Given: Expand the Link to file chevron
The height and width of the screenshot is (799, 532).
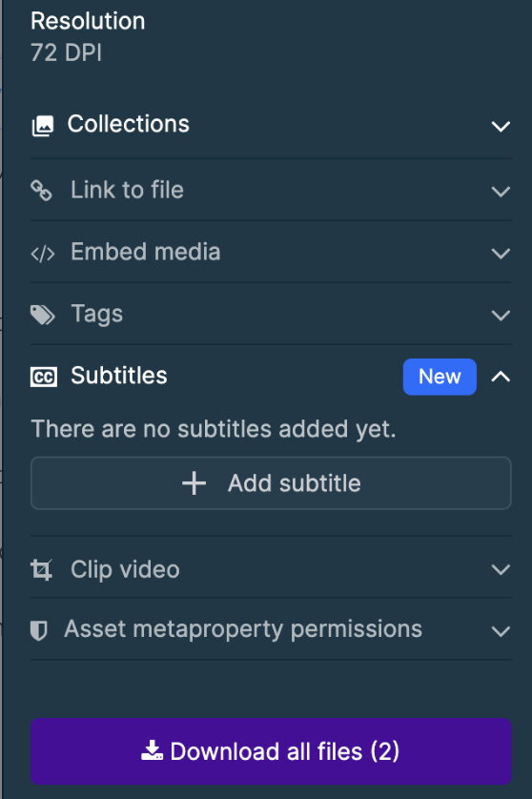Looking at the screenshot, I should pos(501,192).
